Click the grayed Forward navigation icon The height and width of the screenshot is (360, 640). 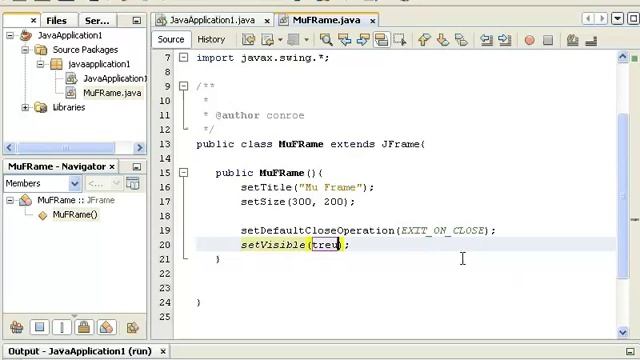point(293,40)
